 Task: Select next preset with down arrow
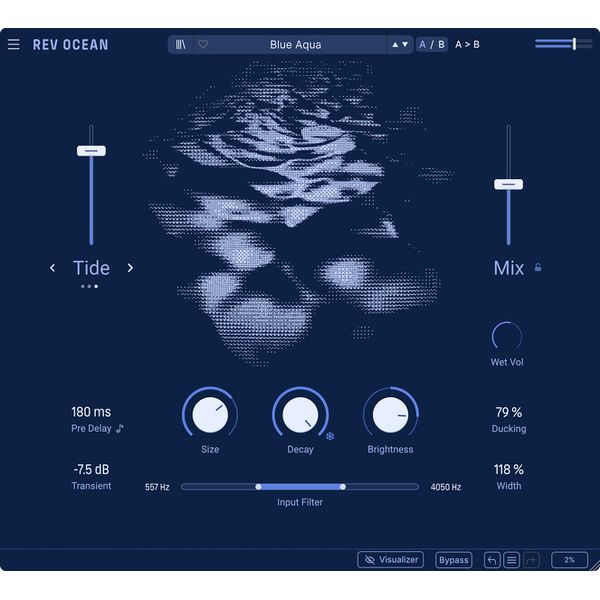pyautogui.click(x=405, y=45)
